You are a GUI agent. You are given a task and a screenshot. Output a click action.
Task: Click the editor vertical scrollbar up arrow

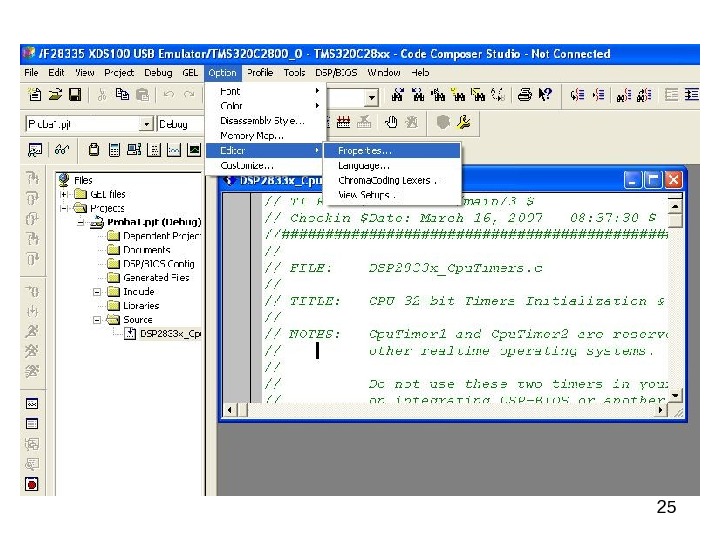(x=675, y=207)
